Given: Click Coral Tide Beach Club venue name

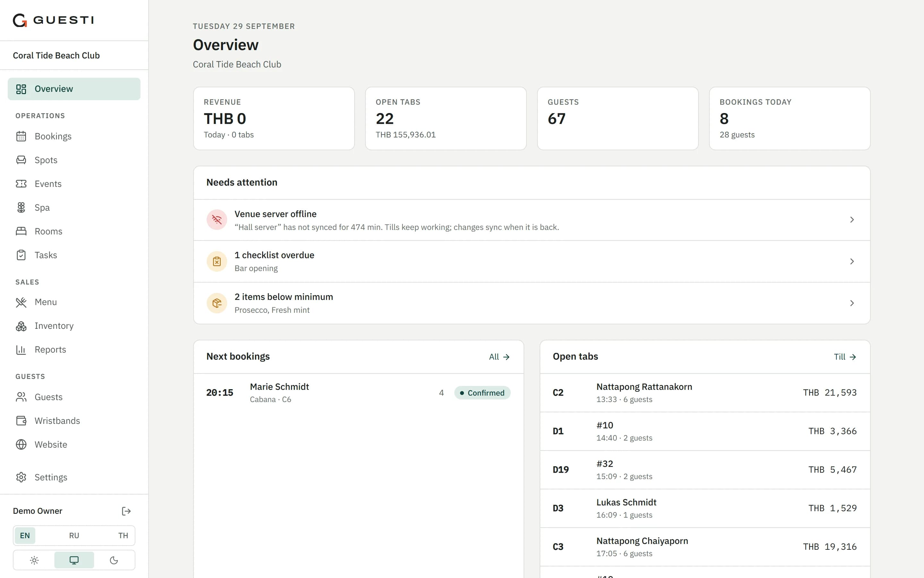Looking at the screenshot, I should click(56, 56).
